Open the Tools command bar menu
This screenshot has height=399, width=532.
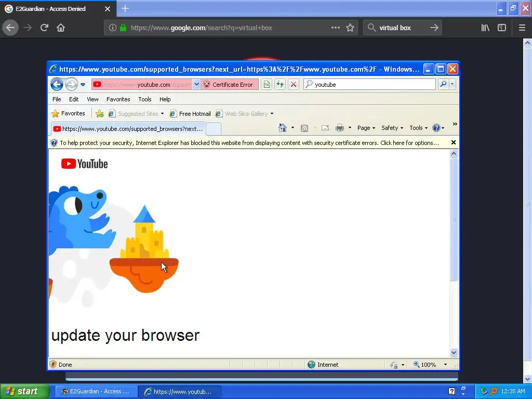coord(418,128)
